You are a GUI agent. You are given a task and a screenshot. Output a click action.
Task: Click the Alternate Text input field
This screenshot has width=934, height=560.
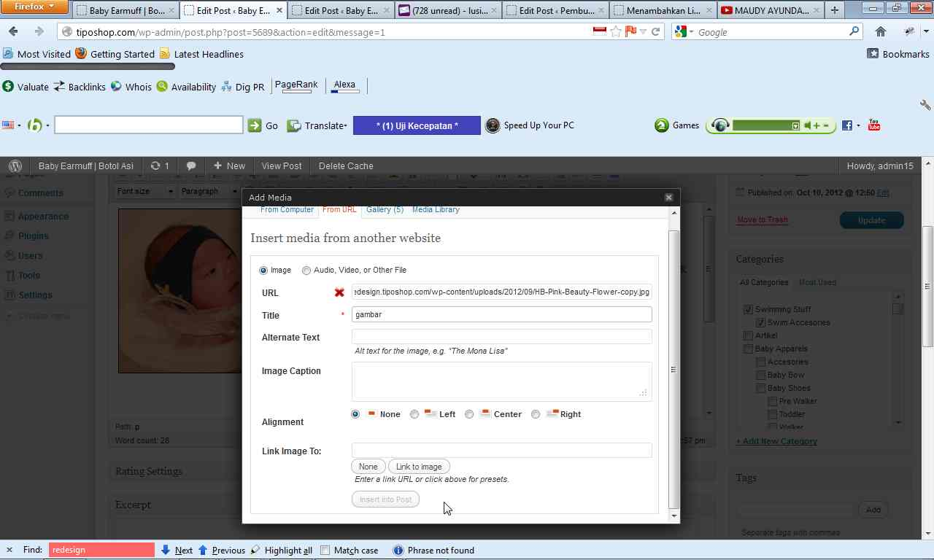pyautogui.click(x=501, y=336)
